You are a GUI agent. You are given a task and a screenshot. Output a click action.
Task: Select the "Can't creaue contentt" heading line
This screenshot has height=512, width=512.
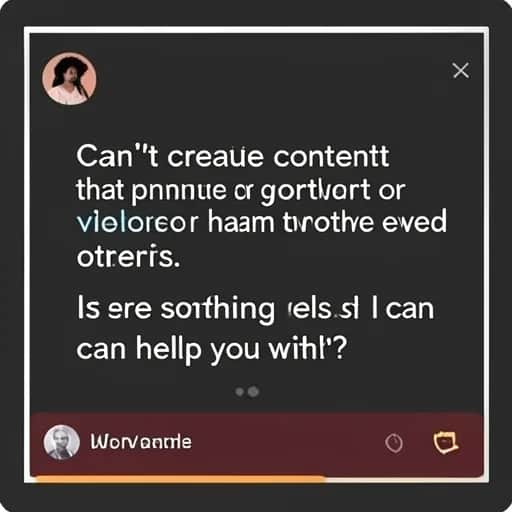[x=233, y=156]
